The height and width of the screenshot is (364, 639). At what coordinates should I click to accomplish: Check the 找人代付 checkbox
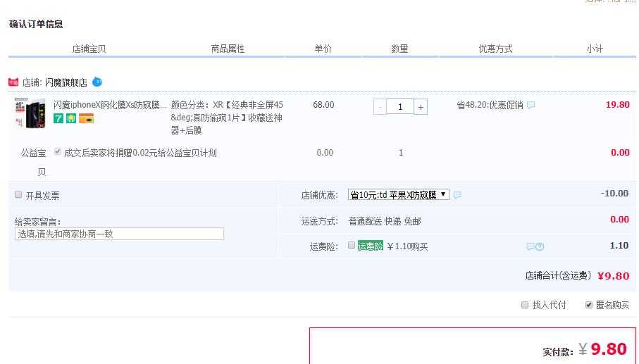pyautogui.click(x=525, y=305)
